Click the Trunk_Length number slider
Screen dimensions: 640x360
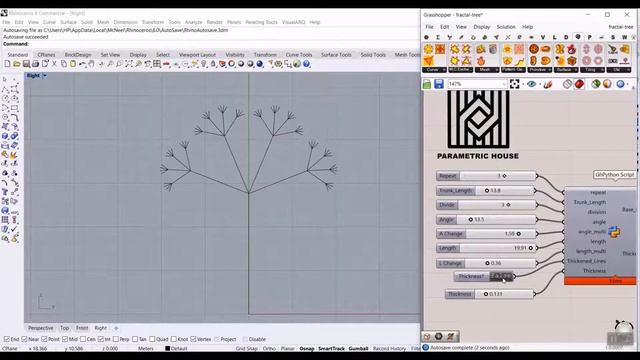(x=486, y=191)
